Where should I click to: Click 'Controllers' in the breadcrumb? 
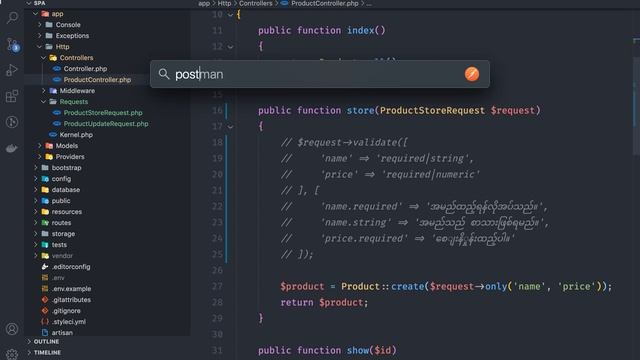coord(256,3)
